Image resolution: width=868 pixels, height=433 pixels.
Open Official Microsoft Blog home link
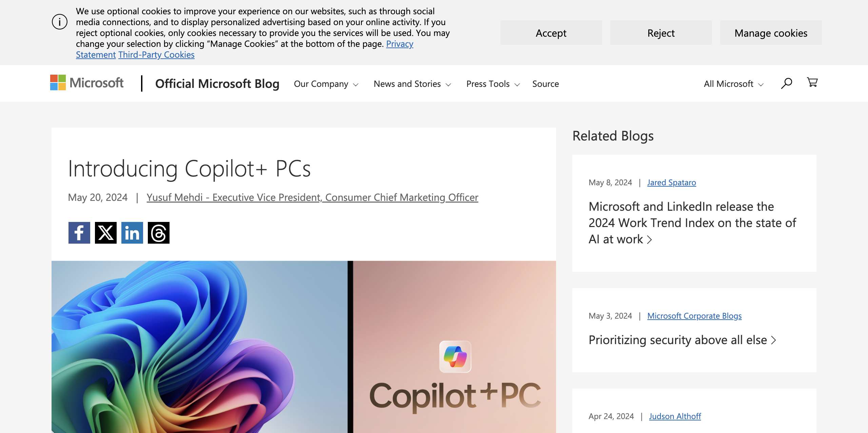(217, 84)
